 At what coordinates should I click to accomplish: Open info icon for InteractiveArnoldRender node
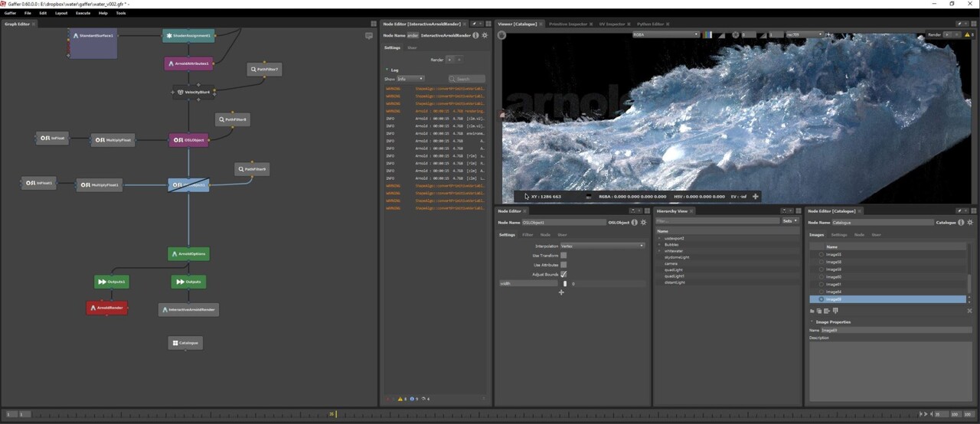tap(475, 35)
